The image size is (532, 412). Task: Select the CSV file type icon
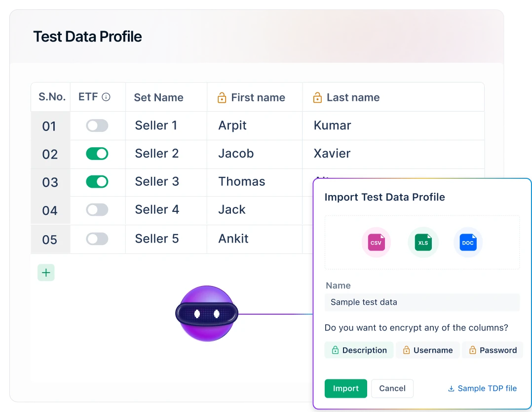pos(376,243)
